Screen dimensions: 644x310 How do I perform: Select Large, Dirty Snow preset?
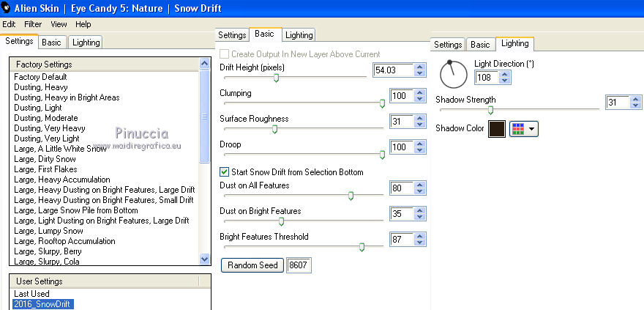[x=45, y=159]
